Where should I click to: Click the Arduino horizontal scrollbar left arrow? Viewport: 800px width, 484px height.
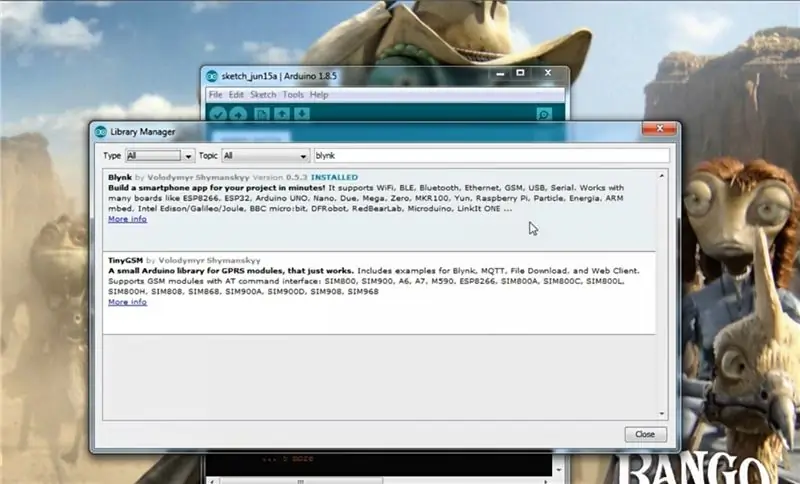point(212,481)
